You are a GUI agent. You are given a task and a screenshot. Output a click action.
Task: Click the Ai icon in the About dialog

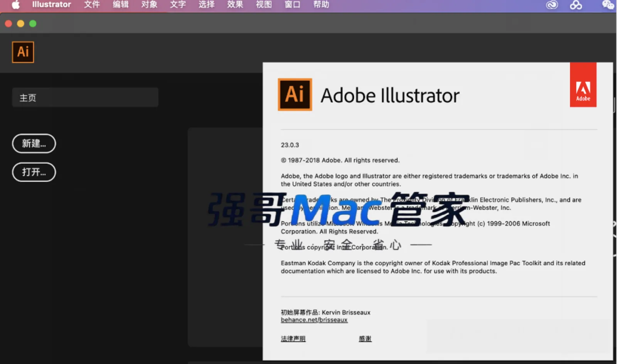point(295,94)
